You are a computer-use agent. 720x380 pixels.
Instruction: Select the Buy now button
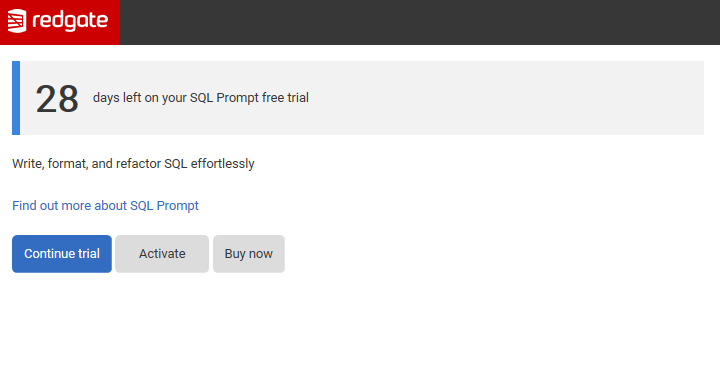[x=249, y=254]
